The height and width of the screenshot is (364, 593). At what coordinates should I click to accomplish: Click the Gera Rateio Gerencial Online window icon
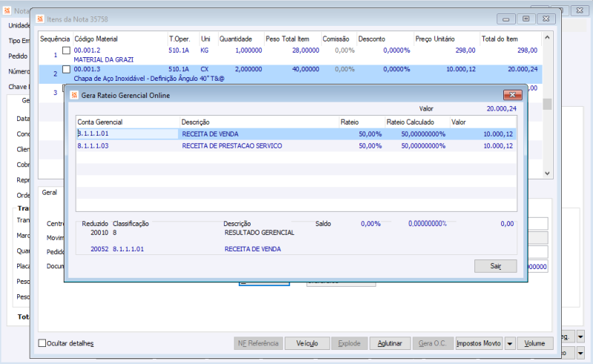[74, 96]
